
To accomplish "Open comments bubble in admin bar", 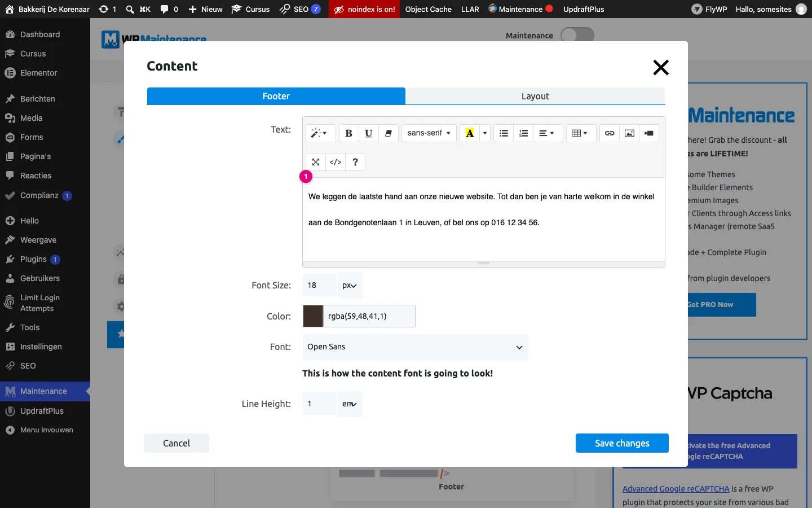I will (169, 9).
